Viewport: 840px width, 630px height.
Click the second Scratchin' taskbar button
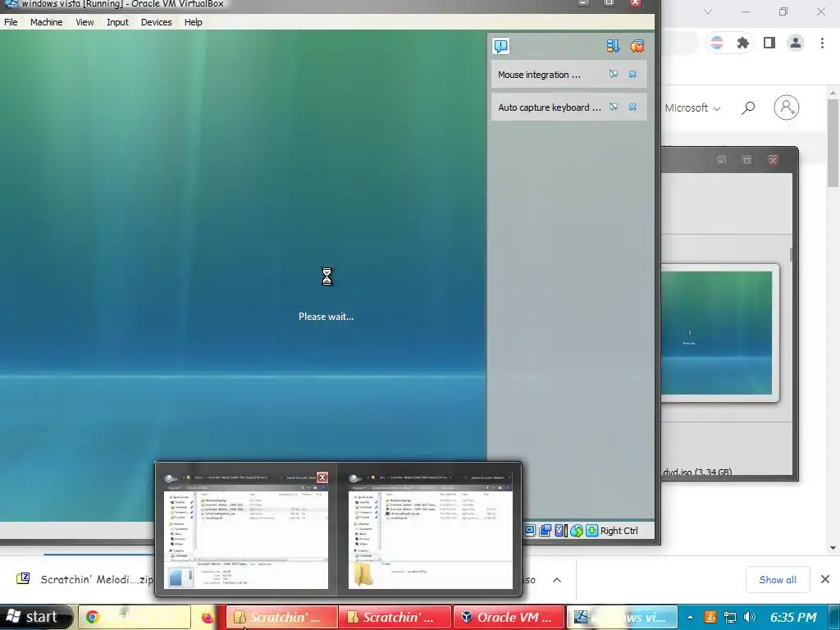[395, 618]
